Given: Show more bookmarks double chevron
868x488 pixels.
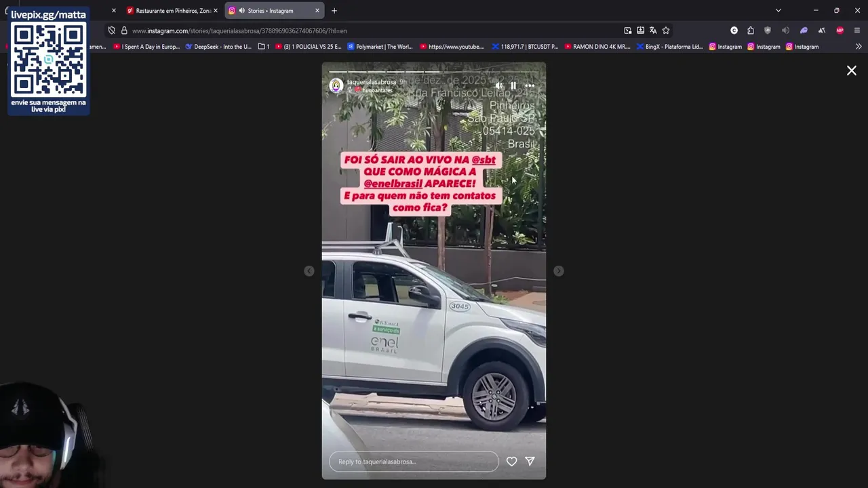Looking at the screenshot, I should (859, 47).
